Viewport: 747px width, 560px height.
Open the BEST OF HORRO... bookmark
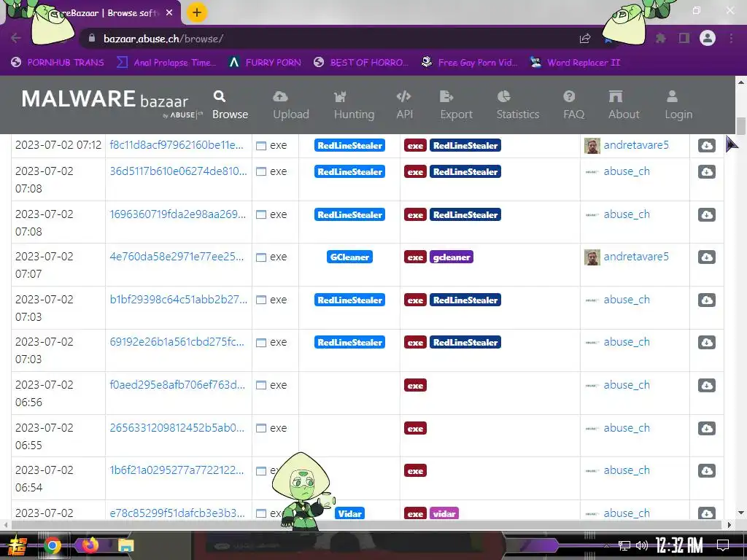360,63
